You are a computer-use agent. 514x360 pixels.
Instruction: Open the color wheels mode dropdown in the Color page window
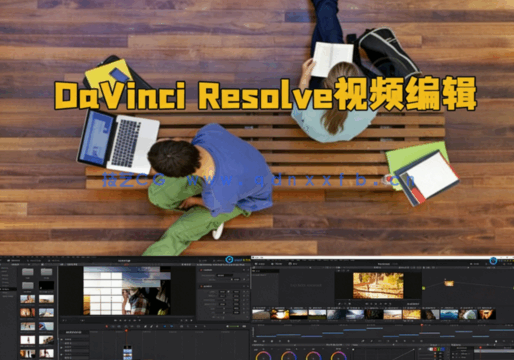click(x=335, y=345)
